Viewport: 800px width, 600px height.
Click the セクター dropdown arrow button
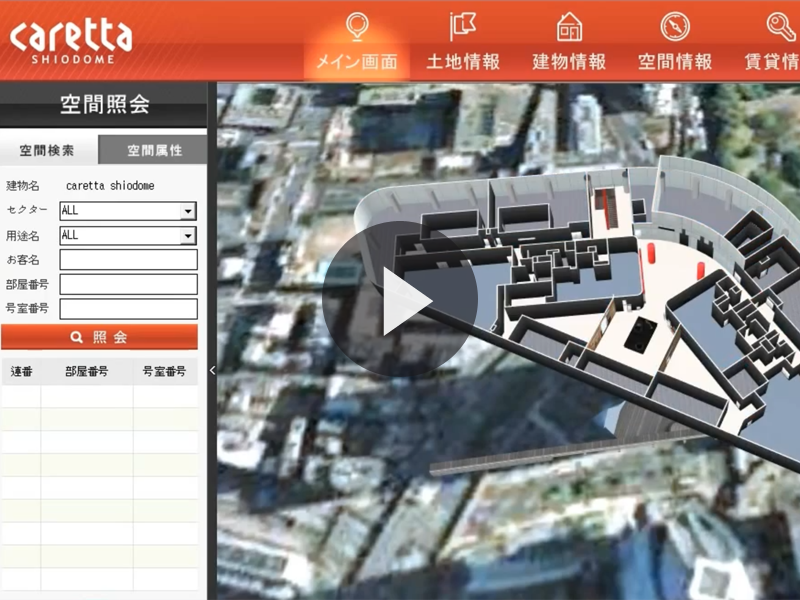[188, 211]
